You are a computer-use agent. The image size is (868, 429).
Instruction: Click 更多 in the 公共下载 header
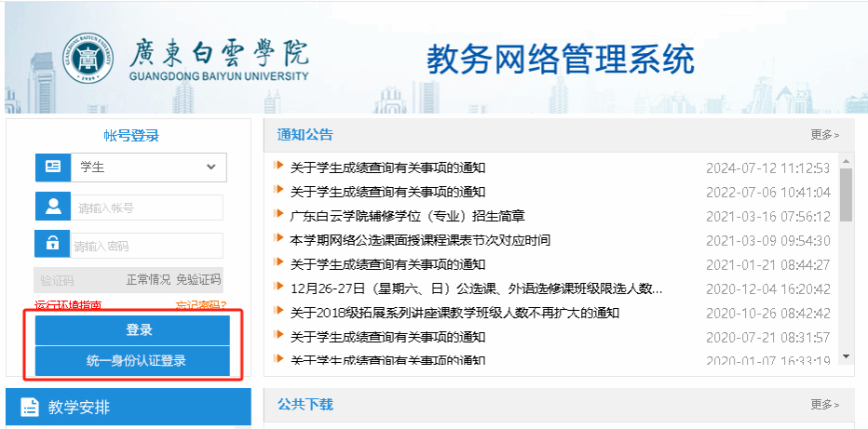pyautogui.click(x=824, y=405)
